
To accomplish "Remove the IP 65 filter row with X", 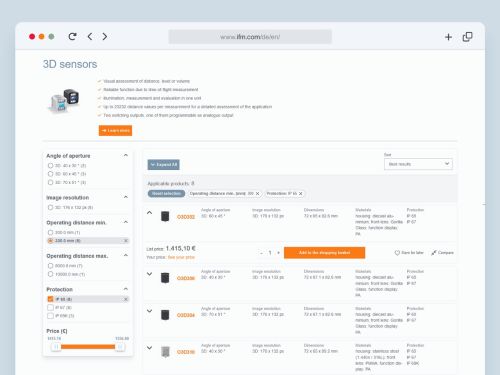I will point(126,299).
